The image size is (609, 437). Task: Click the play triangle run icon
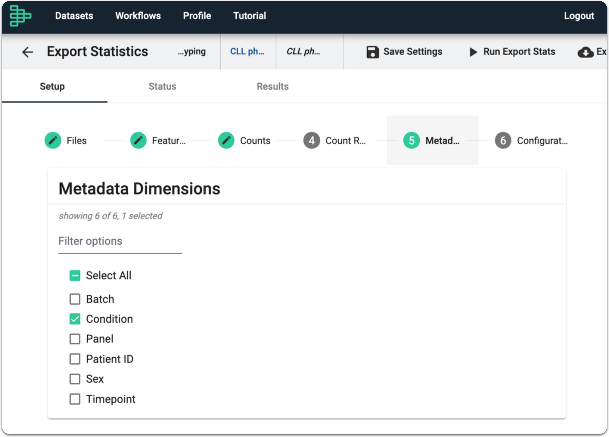pyautogui.click(x=473, y=52)
